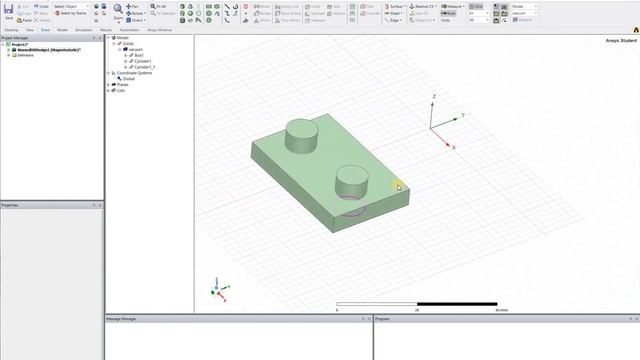Open the Orient dropdown

(136, 20)
